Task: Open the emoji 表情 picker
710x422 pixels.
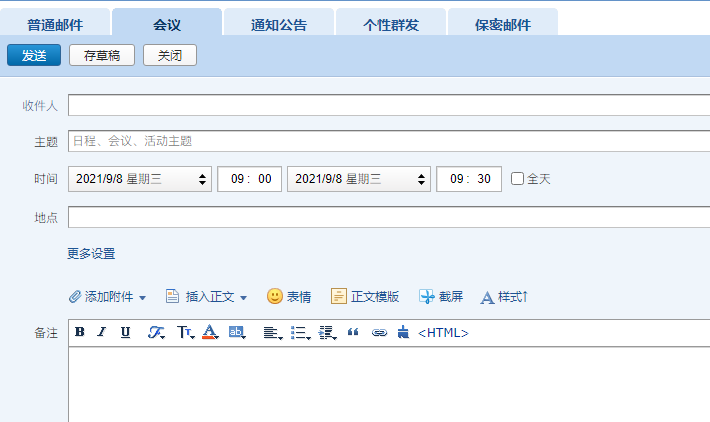Action: tap(289, 297)
